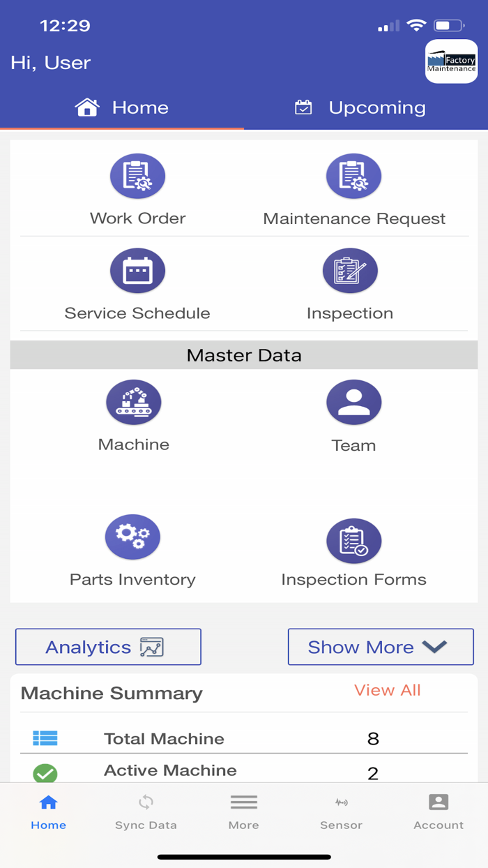The height and width of the screenshot is (868, 488).
Task: Select the Home tab
Action: point(122,107)
